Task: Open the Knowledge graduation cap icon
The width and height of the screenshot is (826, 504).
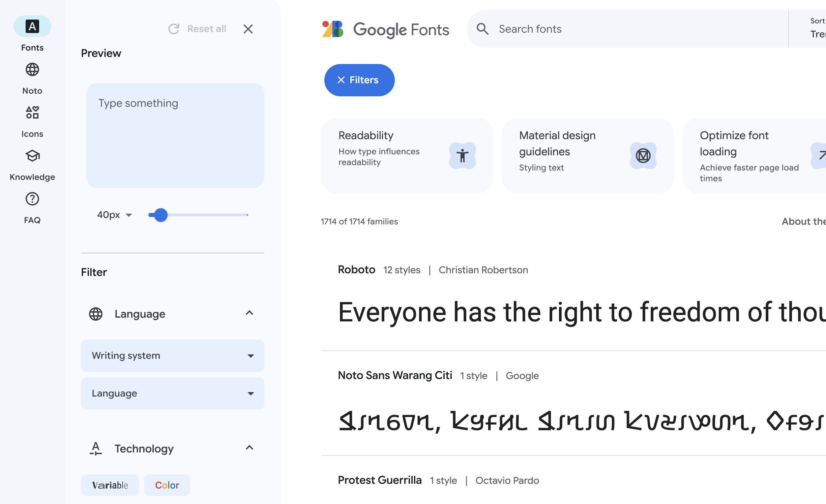Action: [32, 156]
